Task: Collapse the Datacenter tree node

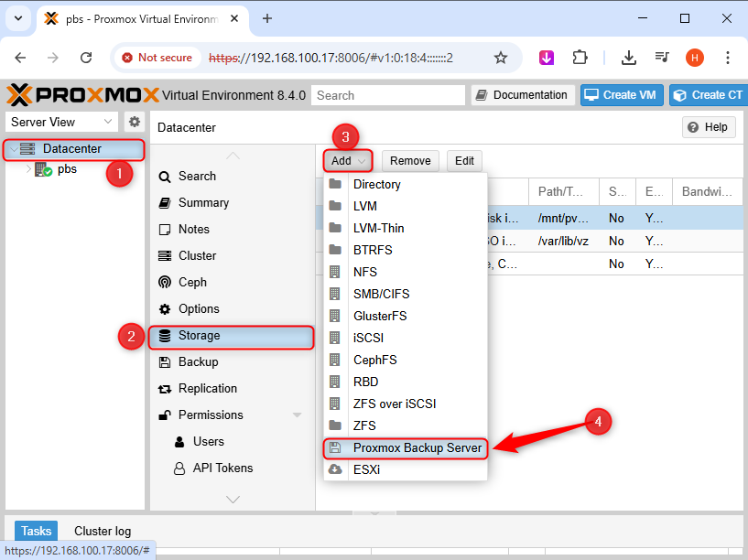Action: (14, 149)
